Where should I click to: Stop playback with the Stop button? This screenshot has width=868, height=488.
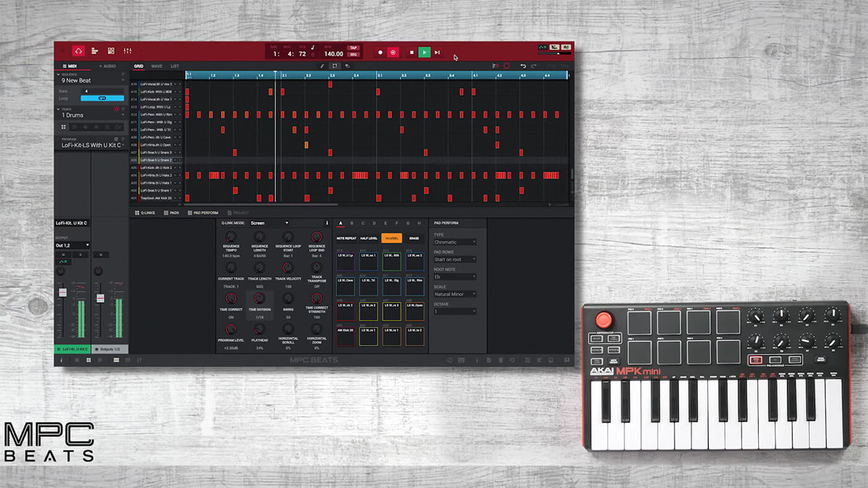pyautogui.click(x=411, y=52)
